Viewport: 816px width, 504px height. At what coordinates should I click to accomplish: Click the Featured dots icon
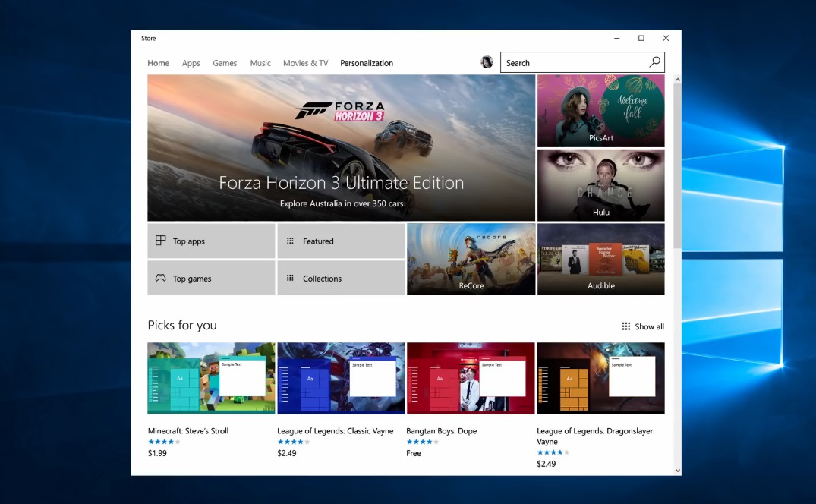[x=291, y=241]
